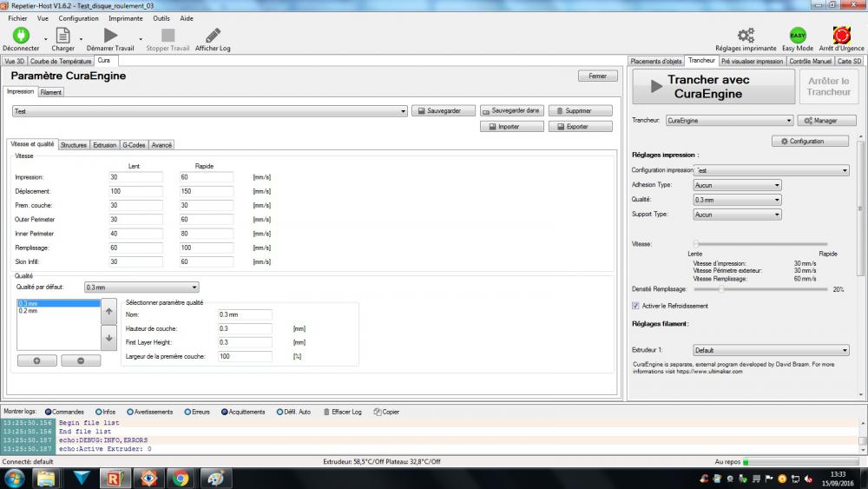
Task: Click Manager button
Action: (x=827, y=120)
